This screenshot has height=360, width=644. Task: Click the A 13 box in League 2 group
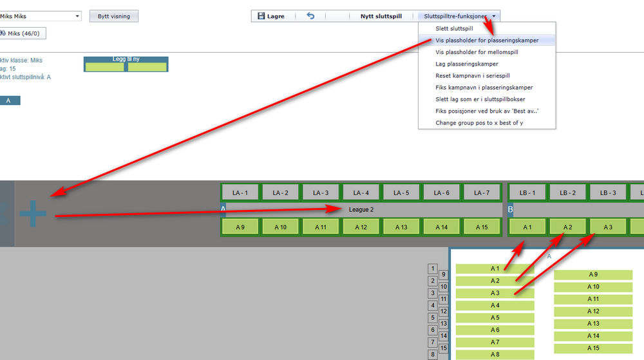click(x=401, y=227)
